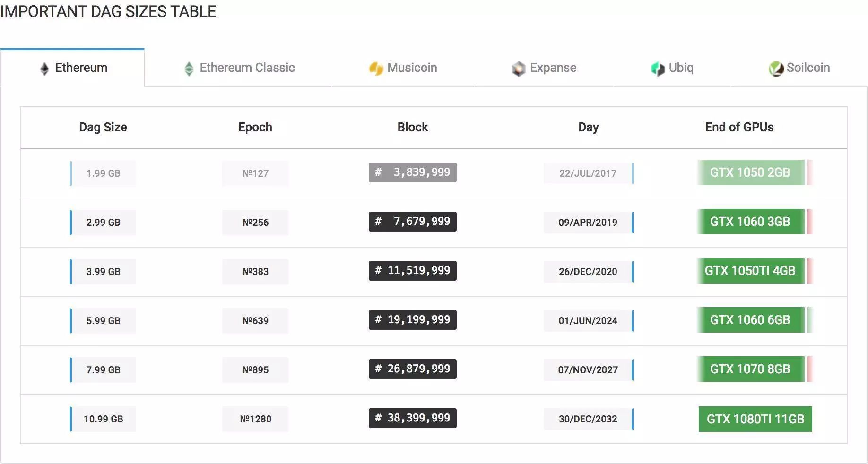868x464 pixels.
Task: Click the End of GPUs column header
Action: click(x=739, y=127)
